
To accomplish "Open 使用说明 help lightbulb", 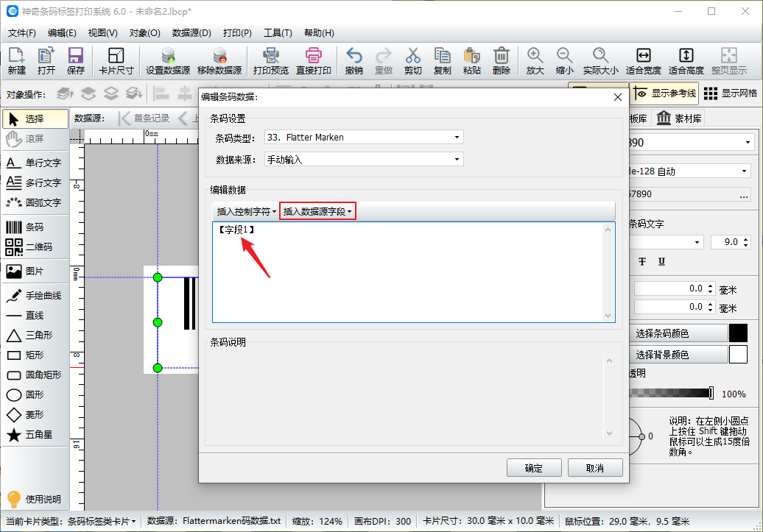I will [x=35, y=499].
